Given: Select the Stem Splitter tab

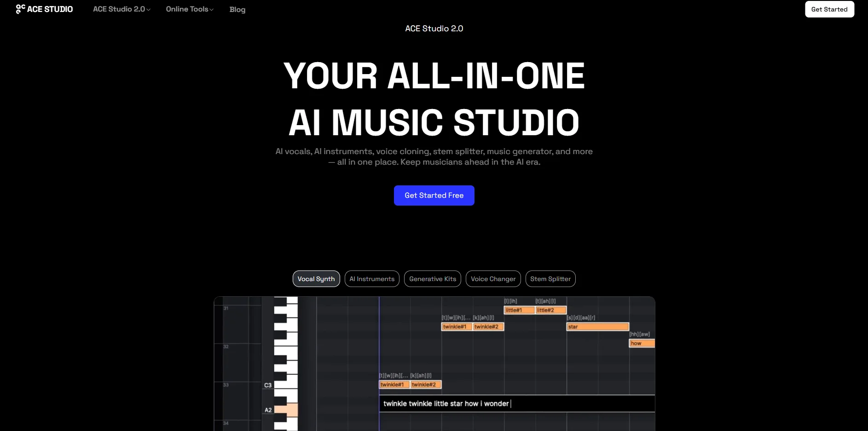Looking at the screenshot, I should 550,279.
